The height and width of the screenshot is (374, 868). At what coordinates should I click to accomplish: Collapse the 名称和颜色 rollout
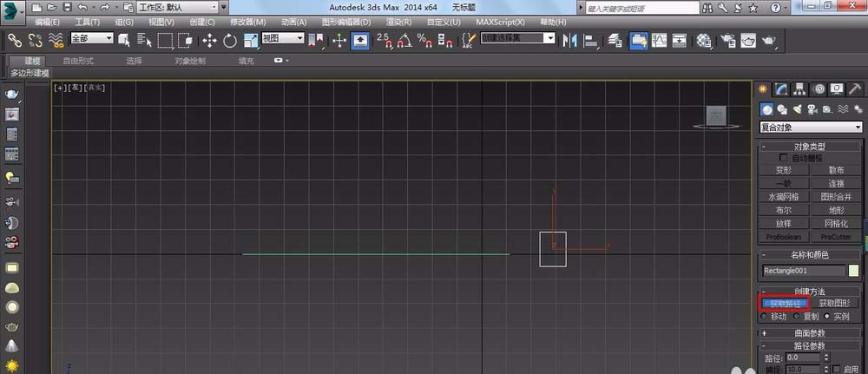pos(809,255)
